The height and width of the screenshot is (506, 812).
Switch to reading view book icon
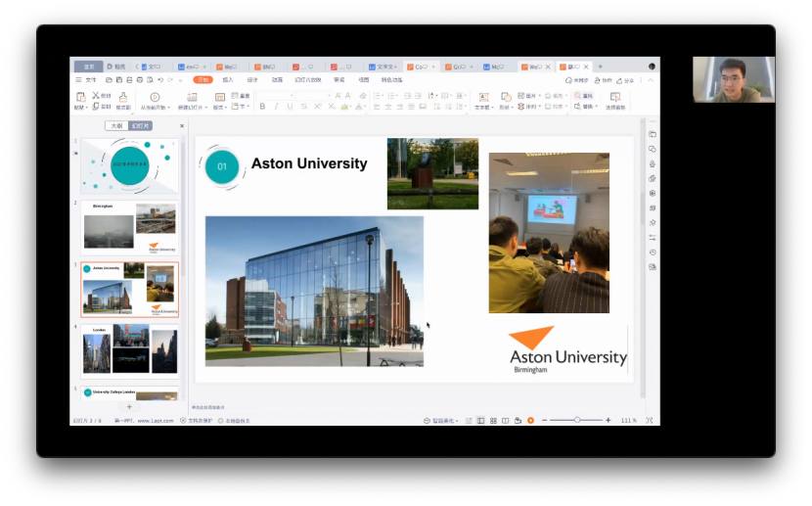tap(506, 421)
